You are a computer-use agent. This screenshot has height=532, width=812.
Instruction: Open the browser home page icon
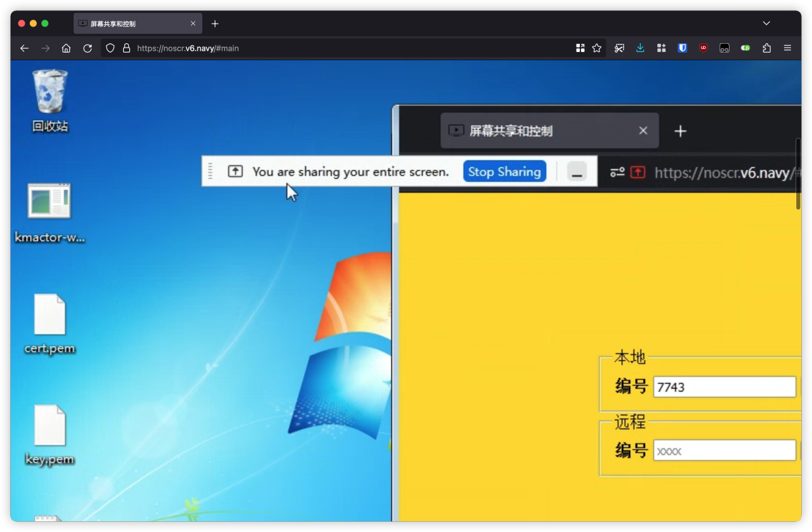tap(66, 48)
